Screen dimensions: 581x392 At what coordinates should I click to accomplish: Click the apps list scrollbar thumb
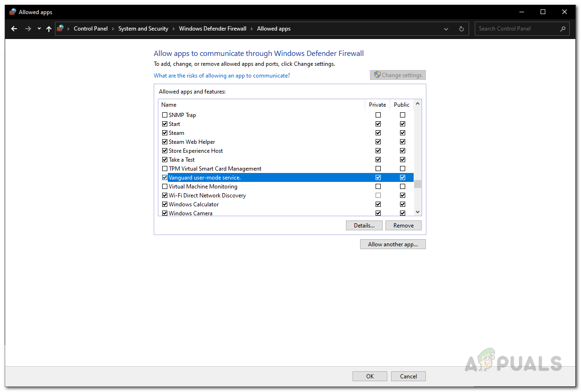(418, 184)
